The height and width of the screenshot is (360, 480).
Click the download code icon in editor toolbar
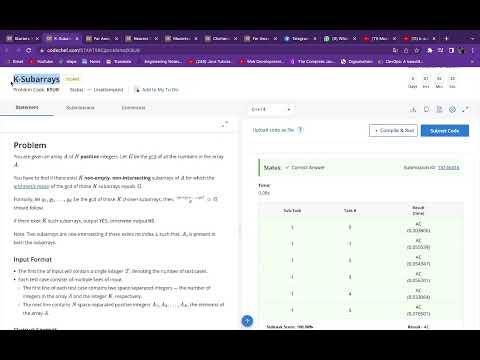tap(413, 109)
